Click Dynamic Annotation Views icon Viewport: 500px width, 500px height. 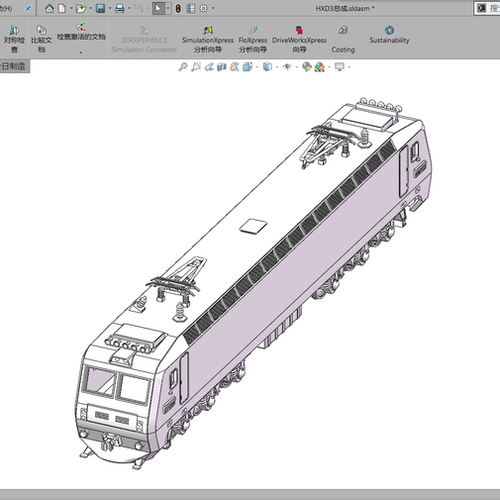(234, 67)
